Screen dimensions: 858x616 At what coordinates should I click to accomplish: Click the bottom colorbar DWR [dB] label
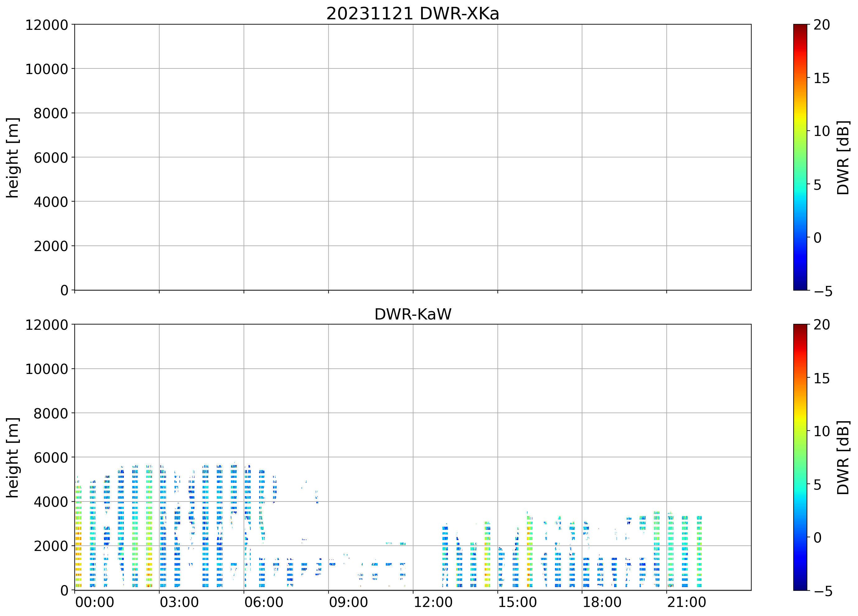pyautogui.click(x=843, y=457)
